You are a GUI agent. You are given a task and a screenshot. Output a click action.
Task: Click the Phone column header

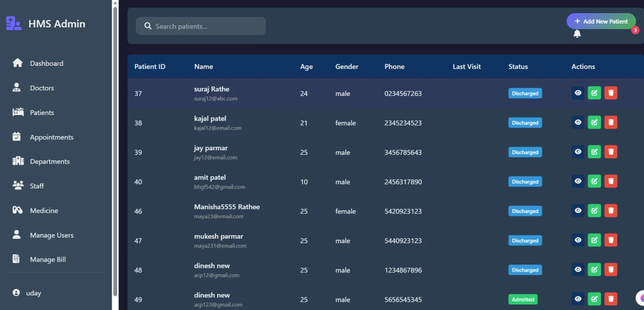point(394,66)
